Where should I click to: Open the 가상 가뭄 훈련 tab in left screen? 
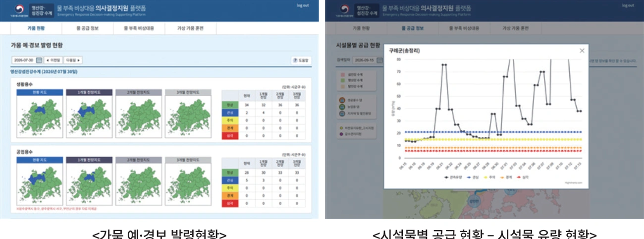190,28
